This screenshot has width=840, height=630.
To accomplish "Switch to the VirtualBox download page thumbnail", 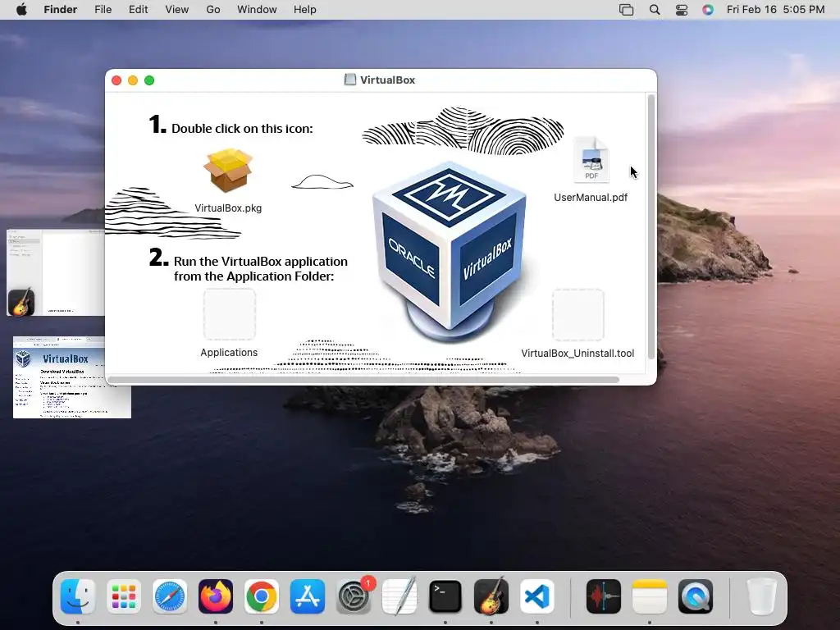I will click(72, 377).
